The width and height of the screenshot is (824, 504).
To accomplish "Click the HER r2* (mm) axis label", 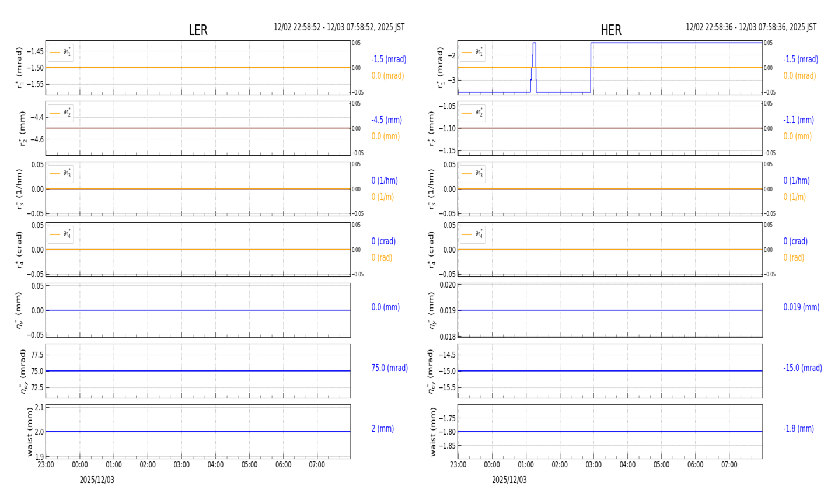I will 431,128.
